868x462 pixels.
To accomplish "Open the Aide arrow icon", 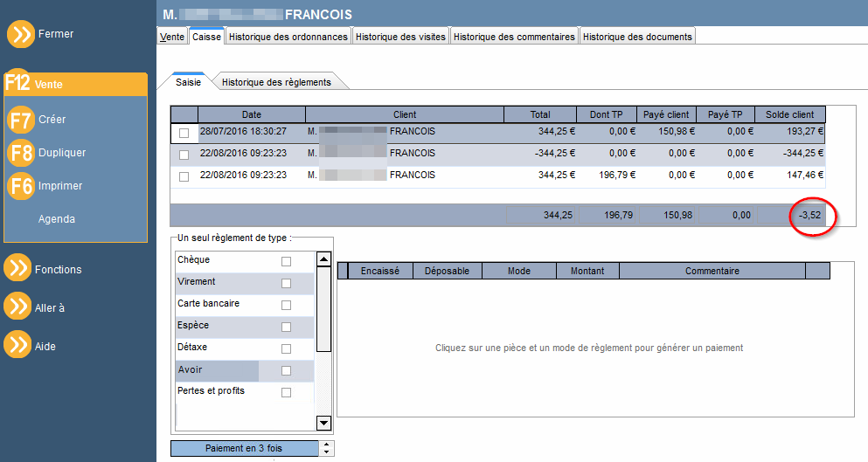I will pyautogui.click(x=17, y=344).
